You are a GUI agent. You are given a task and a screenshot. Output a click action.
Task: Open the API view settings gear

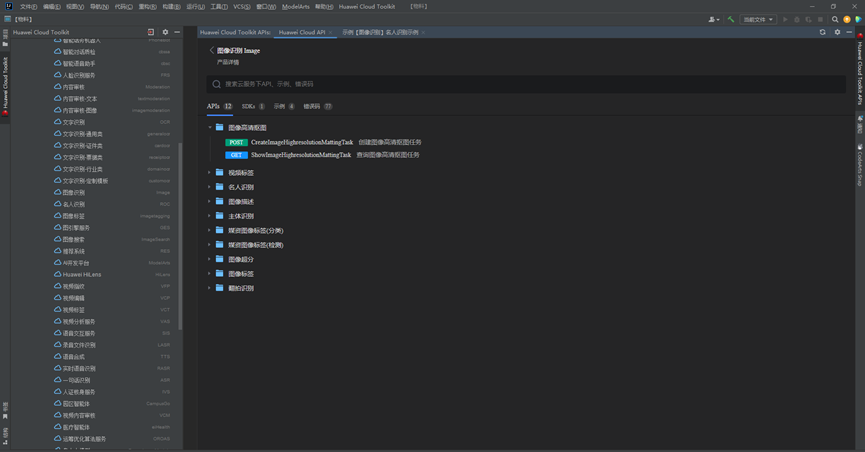click(x=837, y=32)
